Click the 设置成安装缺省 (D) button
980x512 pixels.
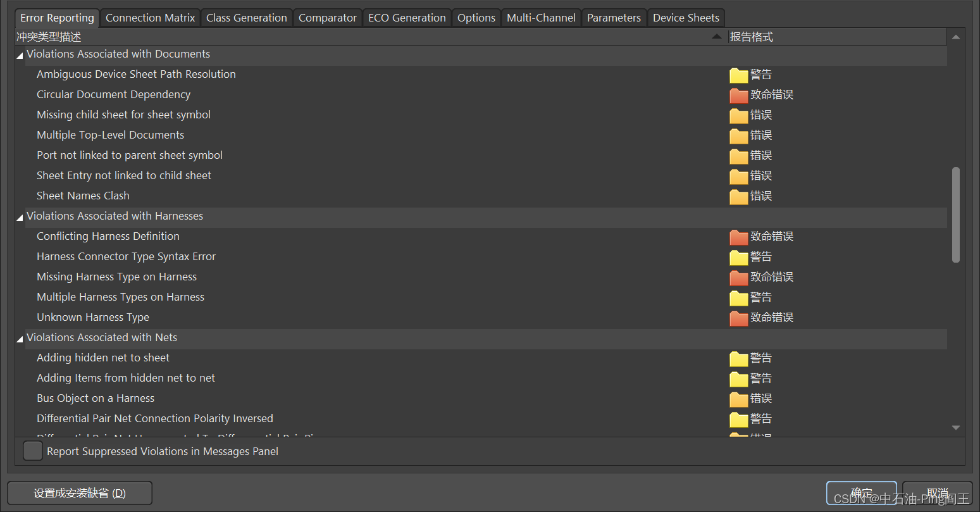[80, 493]
